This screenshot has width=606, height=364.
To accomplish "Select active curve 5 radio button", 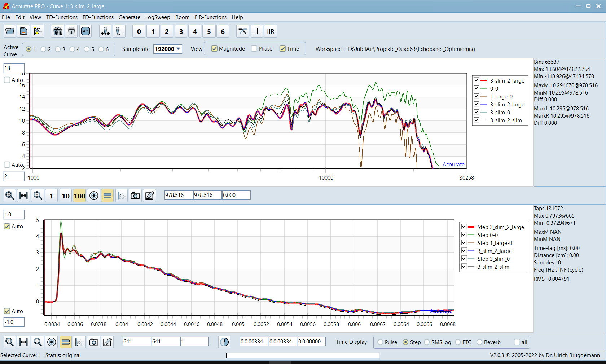I will point(87,49).
